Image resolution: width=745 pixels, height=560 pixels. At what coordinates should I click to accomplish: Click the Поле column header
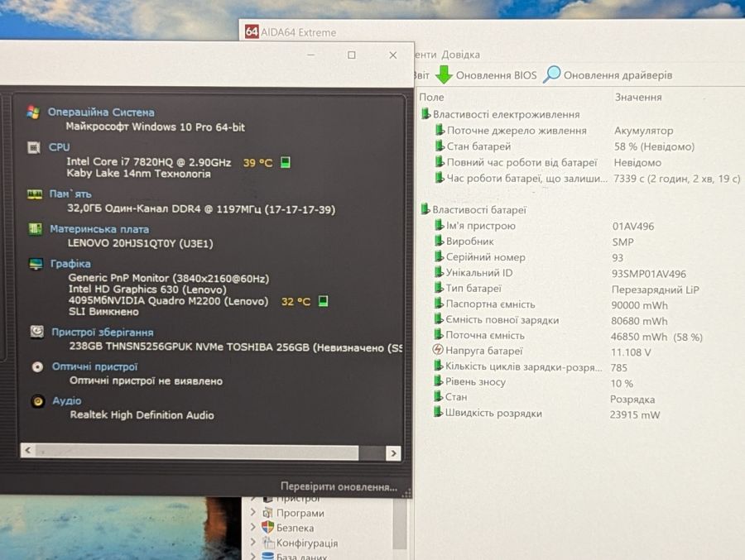[431, 97]
